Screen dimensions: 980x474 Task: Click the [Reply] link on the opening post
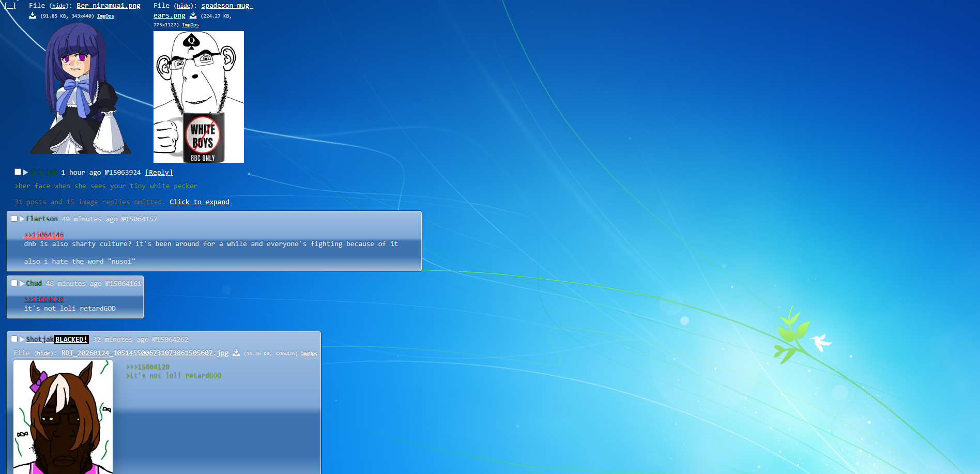pos(159,173)
